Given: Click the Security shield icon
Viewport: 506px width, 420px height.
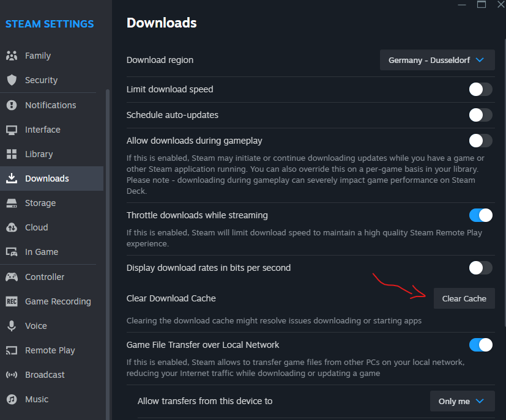Looking at the screenshot, I should [x=12, y=80].
